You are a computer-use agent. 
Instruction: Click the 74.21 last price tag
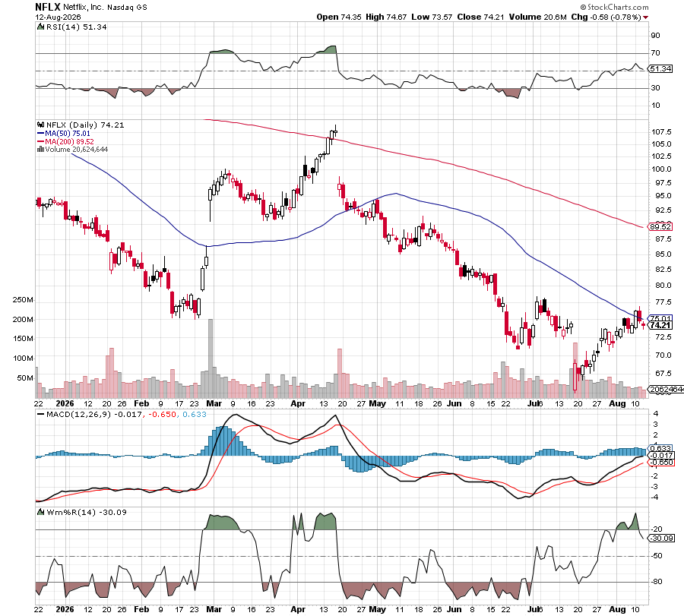pyautogui.click(x=660, y=325)
